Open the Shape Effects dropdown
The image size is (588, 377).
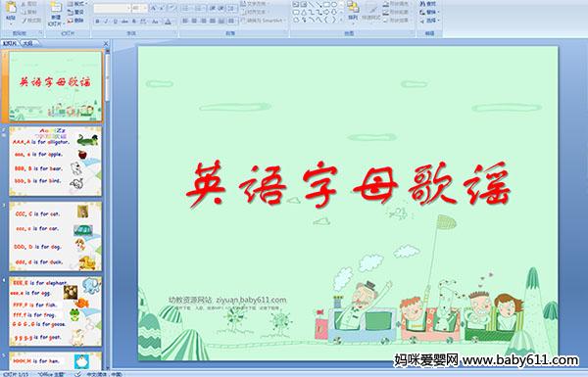(397, 20)
